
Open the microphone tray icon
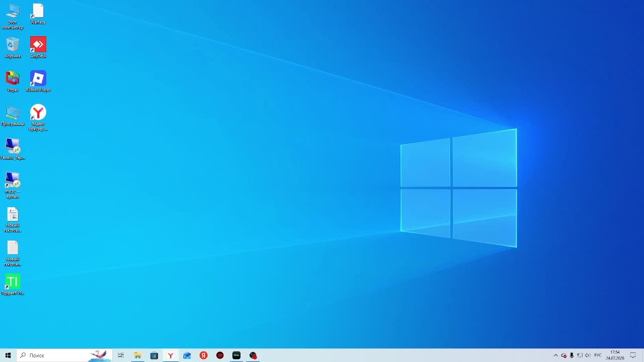[572, 355]
